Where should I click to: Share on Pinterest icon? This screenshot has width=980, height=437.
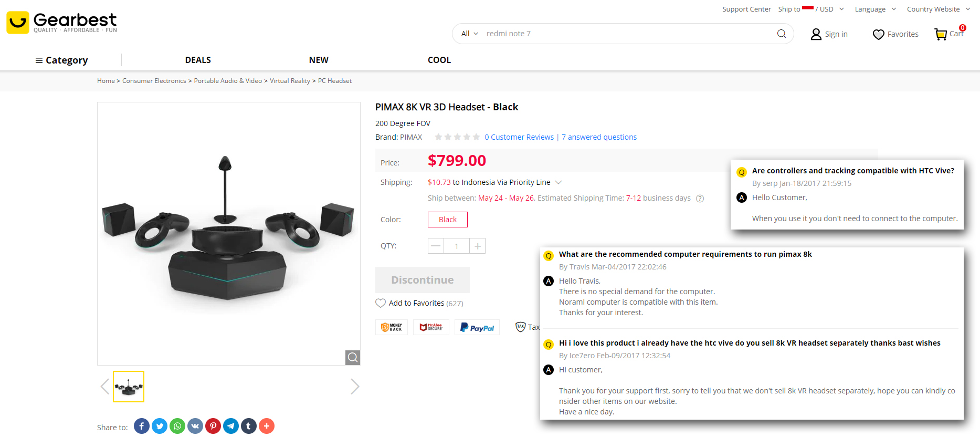click(213, 426)
